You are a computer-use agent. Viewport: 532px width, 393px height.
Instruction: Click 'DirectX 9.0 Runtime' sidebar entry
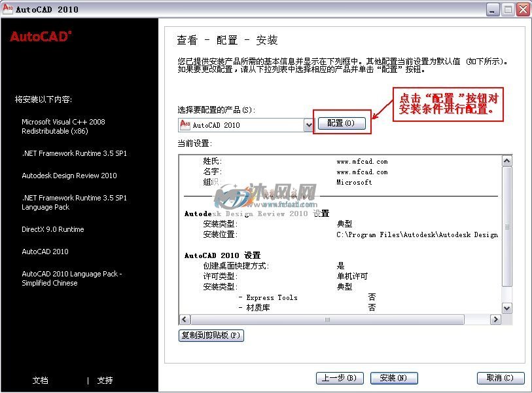click(x=53, y=229)
